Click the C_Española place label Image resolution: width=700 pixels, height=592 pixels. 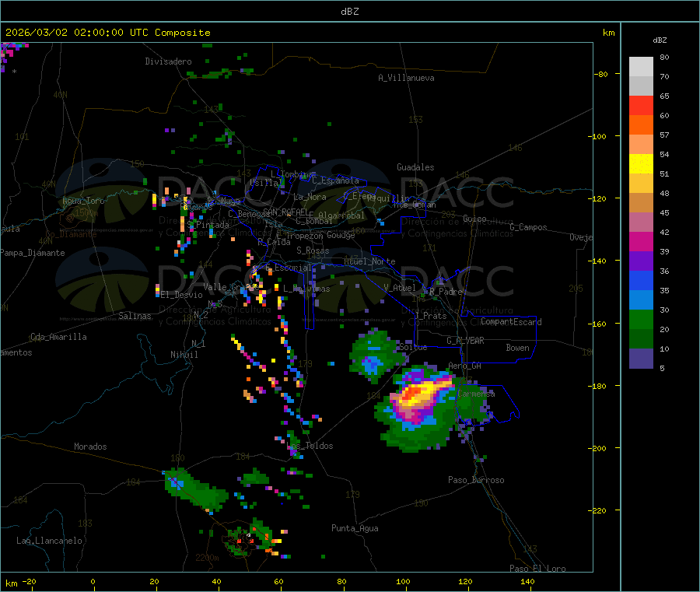pos(335,180)
